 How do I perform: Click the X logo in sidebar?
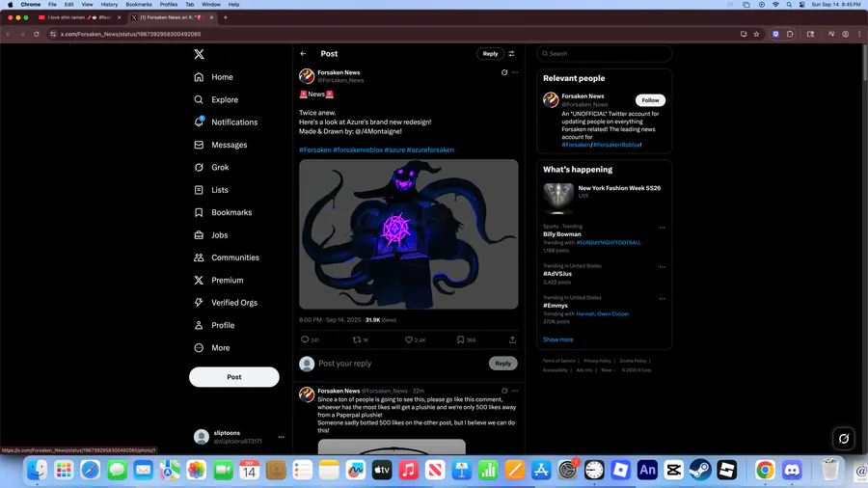pyautogui.click(x=200, y=54)
